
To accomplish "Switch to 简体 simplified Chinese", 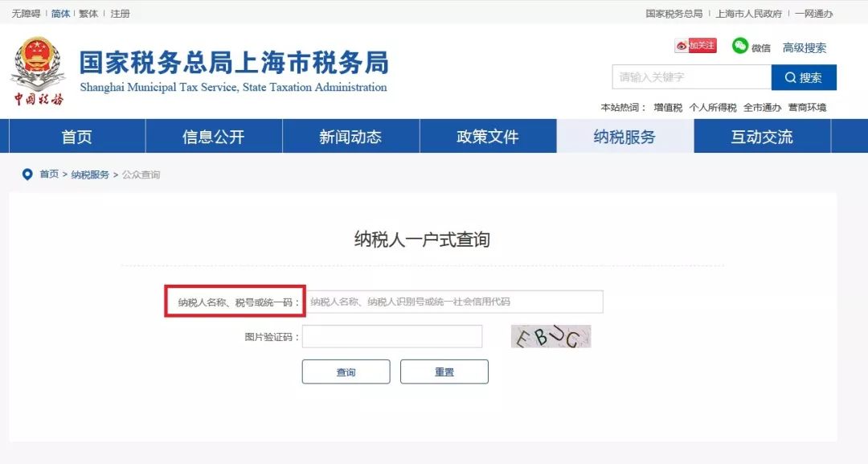I will coord(59,13).
